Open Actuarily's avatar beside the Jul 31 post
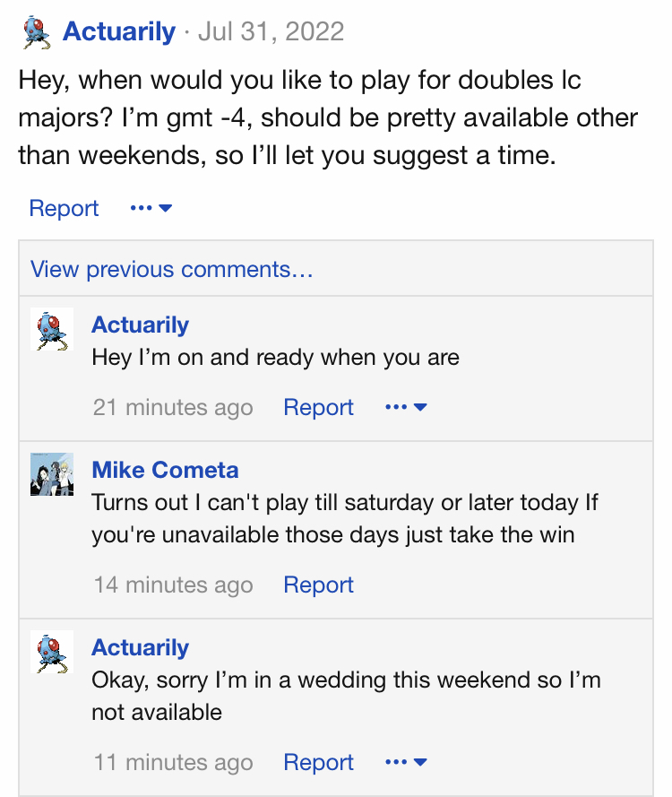The image size is (672, 797). pyautogui.click(x=37, y=32)
